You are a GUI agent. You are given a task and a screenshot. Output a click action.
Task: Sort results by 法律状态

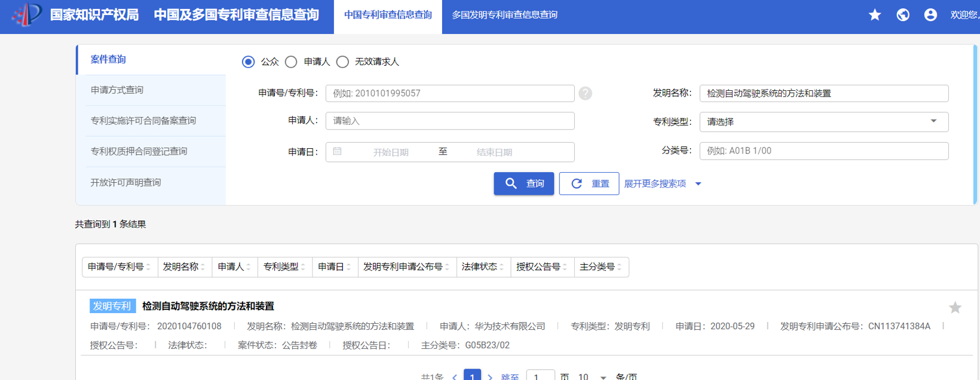[483, 267]
